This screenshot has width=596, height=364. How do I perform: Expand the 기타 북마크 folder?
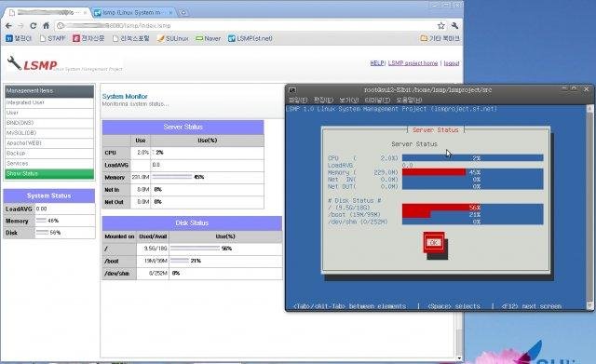click(x=440, y=38)
